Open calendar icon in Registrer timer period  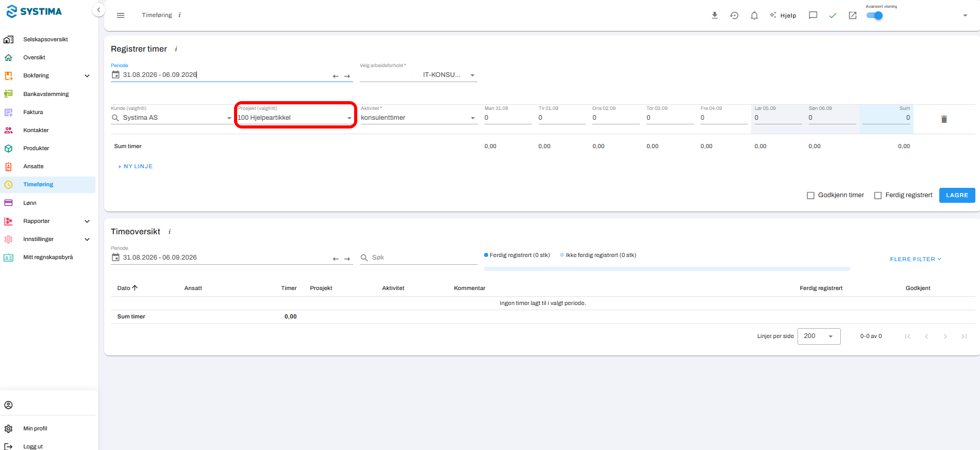(115, 75)
